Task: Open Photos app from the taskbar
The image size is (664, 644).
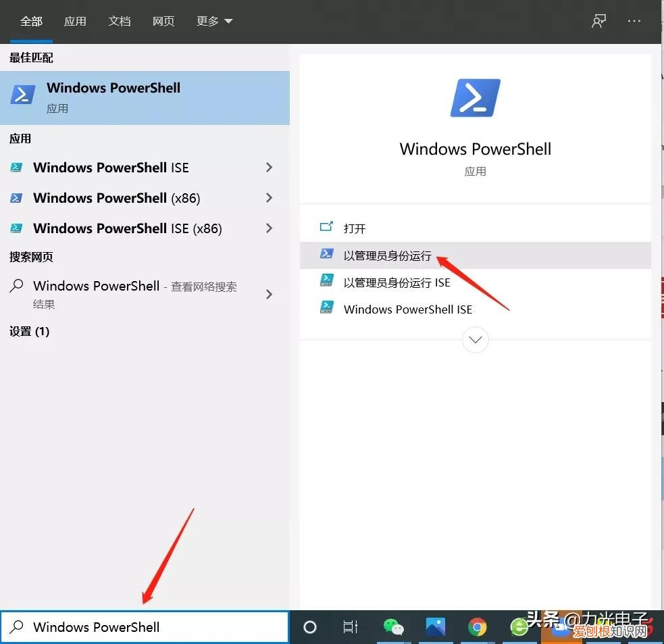Action: click(435, 627)
